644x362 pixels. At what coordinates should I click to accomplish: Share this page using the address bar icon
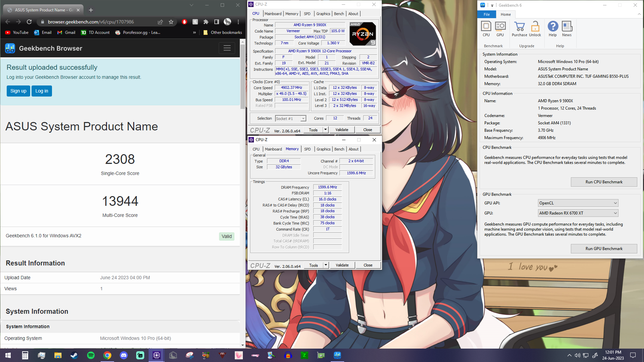point(160,22)
